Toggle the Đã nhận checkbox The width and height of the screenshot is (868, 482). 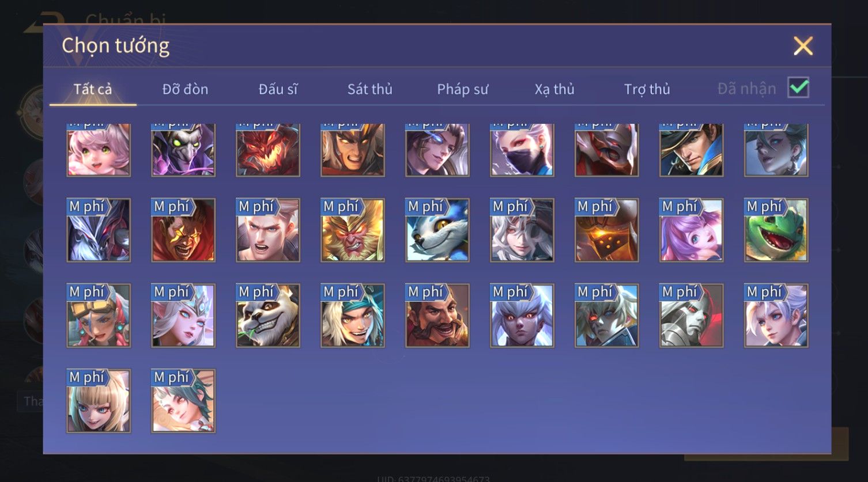[798, 88]
